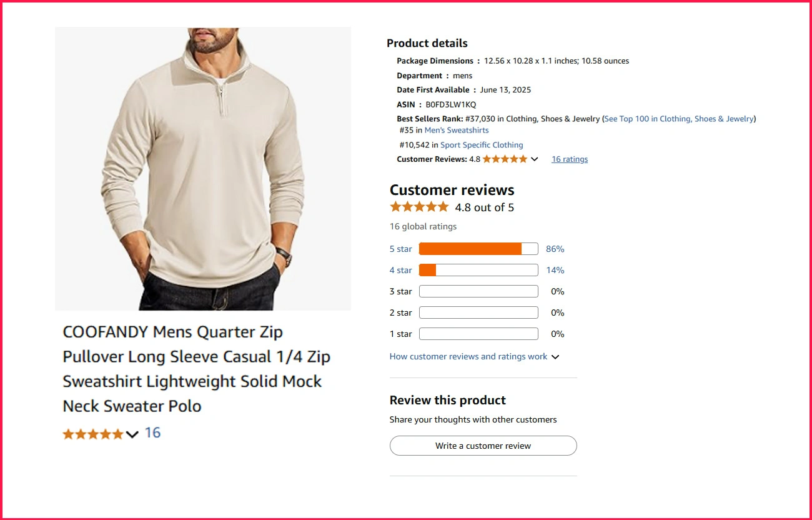
Task: Select the 3 star filter label
Action: click(400, 291)
